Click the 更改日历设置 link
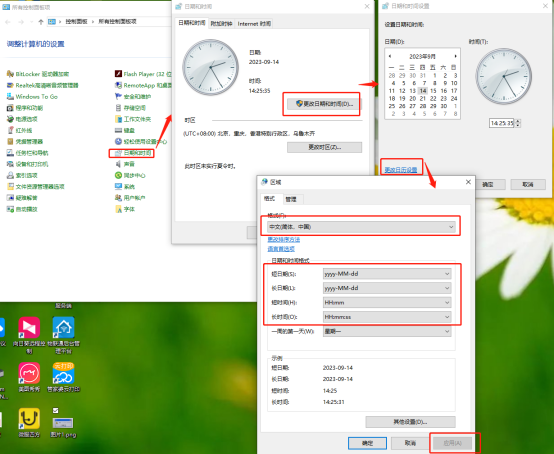This screenshot has height=454, width=554. coord(401,170)
